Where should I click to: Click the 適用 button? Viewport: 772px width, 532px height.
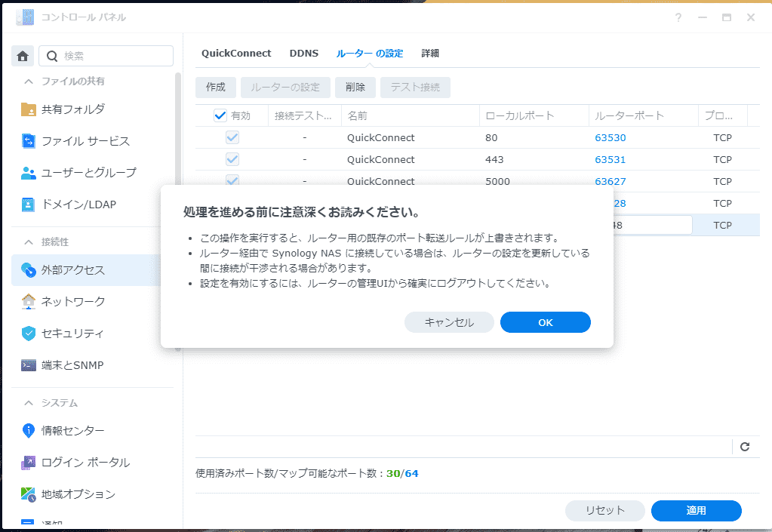pyautogui.click(x=697, y=511)
